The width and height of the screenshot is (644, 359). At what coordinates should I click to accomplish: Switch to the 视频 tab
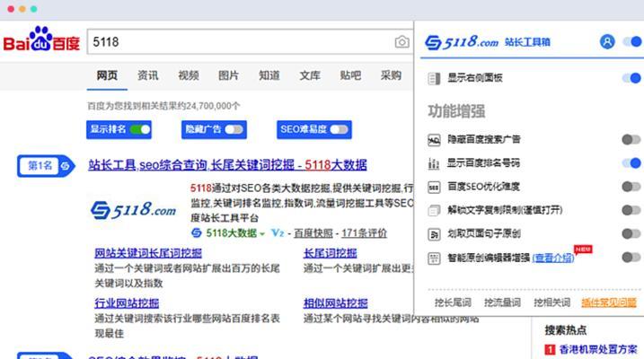[x=188, y=75]
